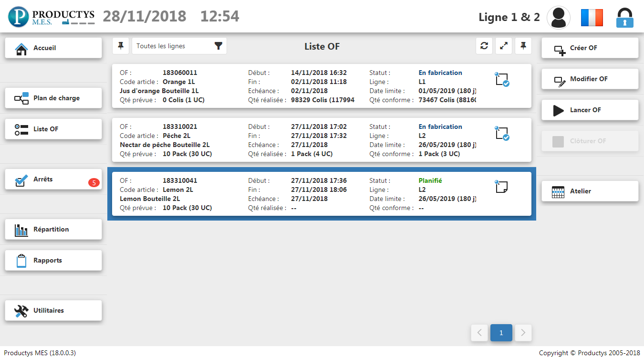Toggle the right pin icon near expand button
The width and height of the screenshot is (644, 359).
click(x=523, y=46)
